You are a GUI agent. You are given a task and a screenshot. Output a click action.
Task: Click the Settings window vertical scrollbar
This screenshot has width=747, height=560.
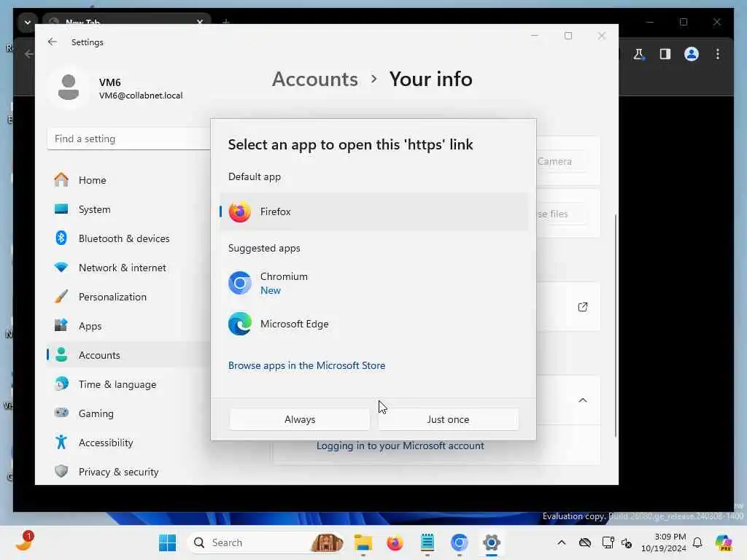[x=616, y=326]
